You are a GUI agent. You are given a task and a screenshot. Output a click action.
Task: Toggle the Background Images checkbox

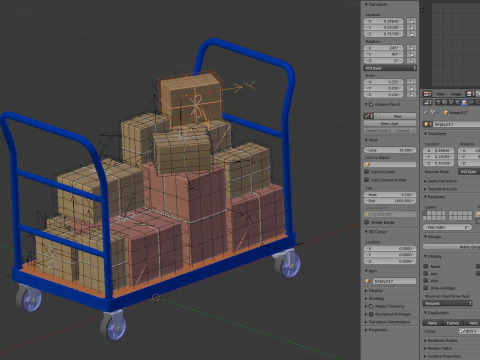(x=371, y=314)
